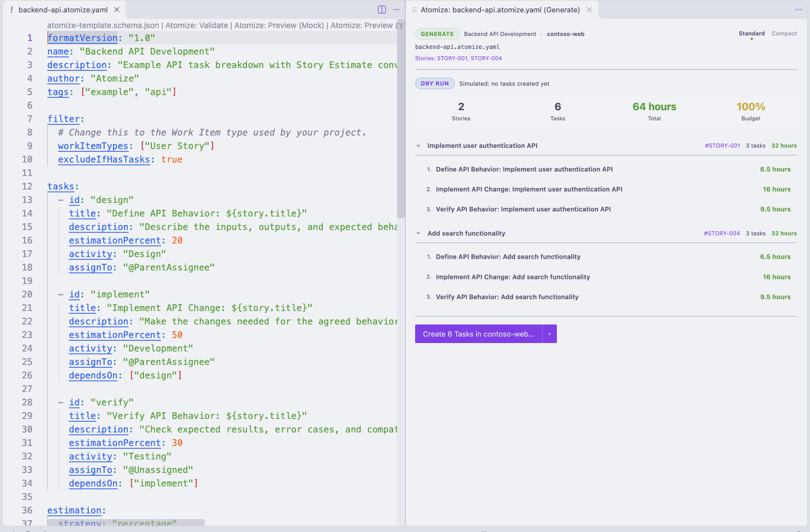Screen dimensions: 810x532
Task: Click the excludeIfHasTasks key
Action: (104, 159)
